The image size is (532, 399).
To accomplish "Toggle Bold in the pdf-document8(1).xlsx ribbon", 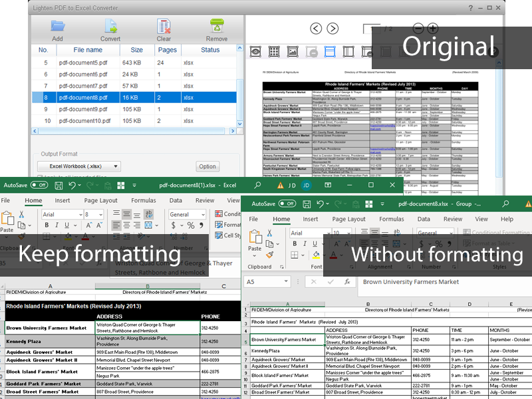I will (47, 225).
